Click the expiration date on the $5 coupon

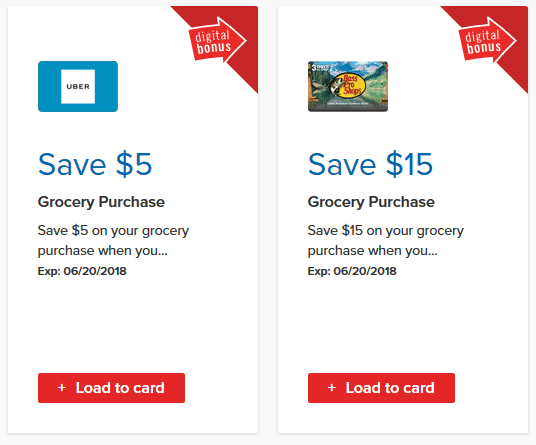coord(82,271)
